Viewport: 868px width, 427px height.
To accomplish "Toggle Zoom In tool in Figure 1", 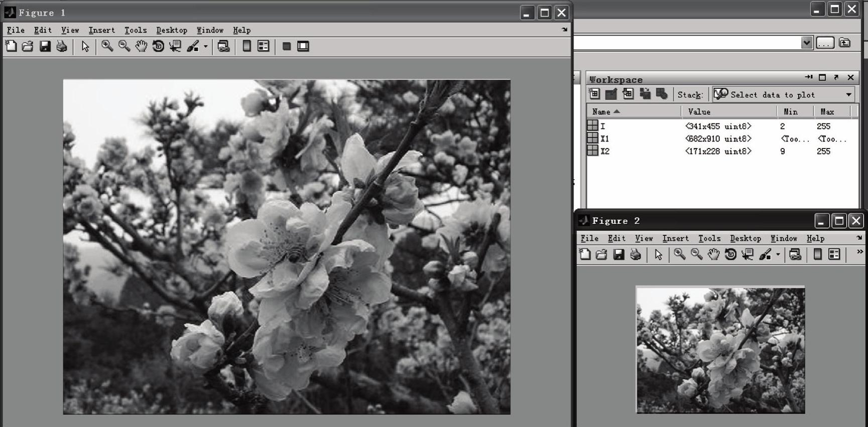I will pos(107,47).
